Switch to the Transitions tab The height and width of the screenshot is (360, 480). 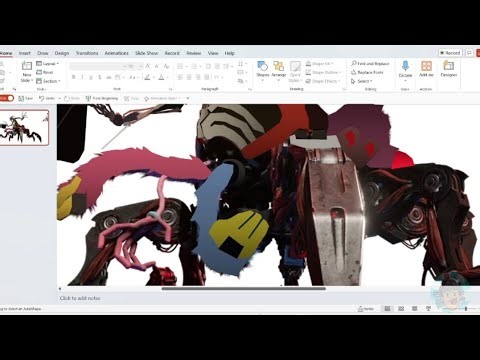click(x=87, y=53)
